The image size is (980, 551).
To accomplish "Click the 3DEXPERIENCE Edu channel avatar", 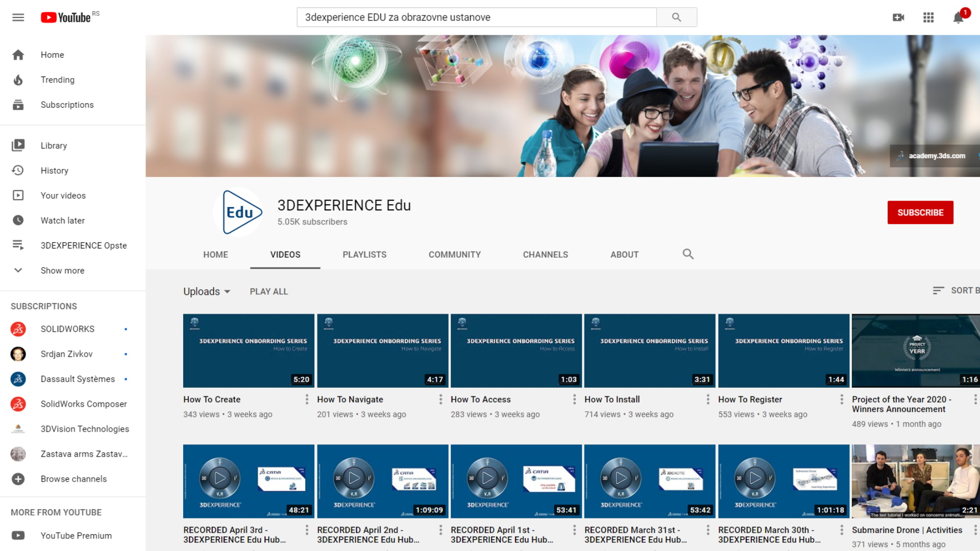I will [x=238, y=213].
